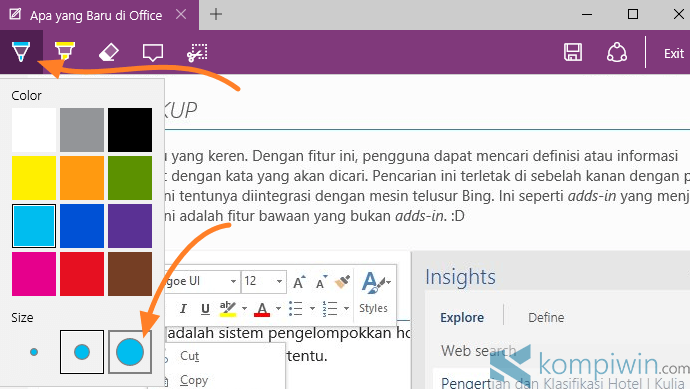Expand numbering dropdown arrow
The width and height of the screenshot is (690, 389).
346,309
